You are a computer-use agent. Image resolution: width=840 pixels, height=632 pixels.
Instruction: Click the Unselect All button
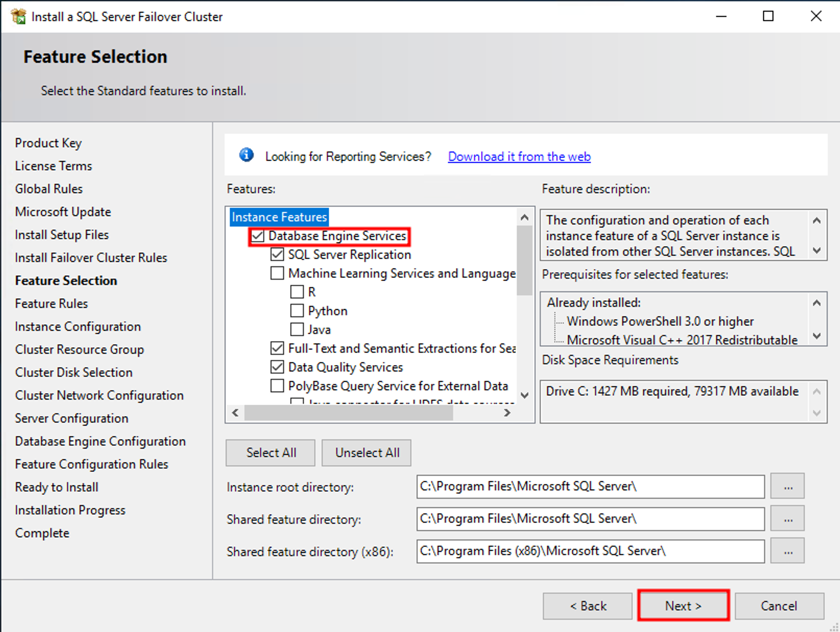pyautogui.click(x=366, y=453)
